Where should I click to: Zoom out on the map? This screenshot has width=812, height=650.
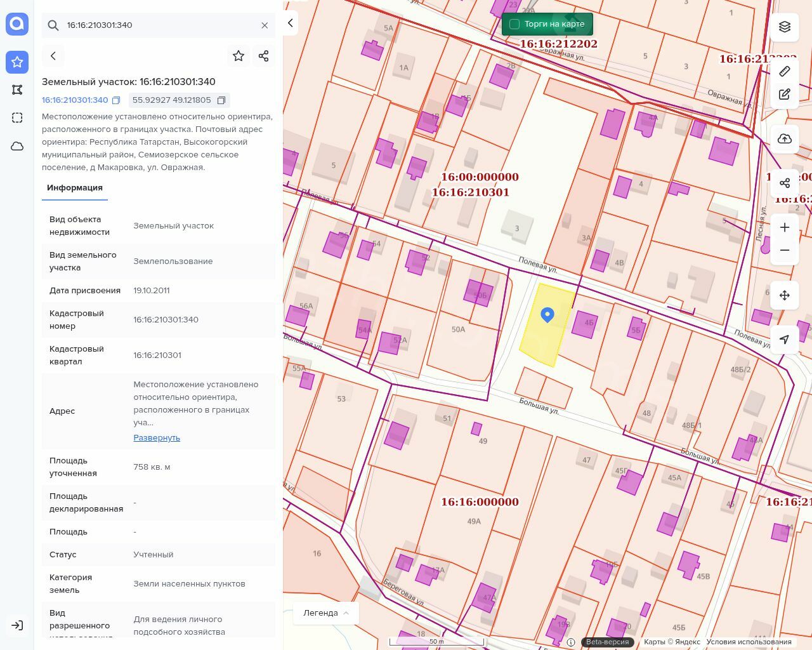click(x=785, y=250)
